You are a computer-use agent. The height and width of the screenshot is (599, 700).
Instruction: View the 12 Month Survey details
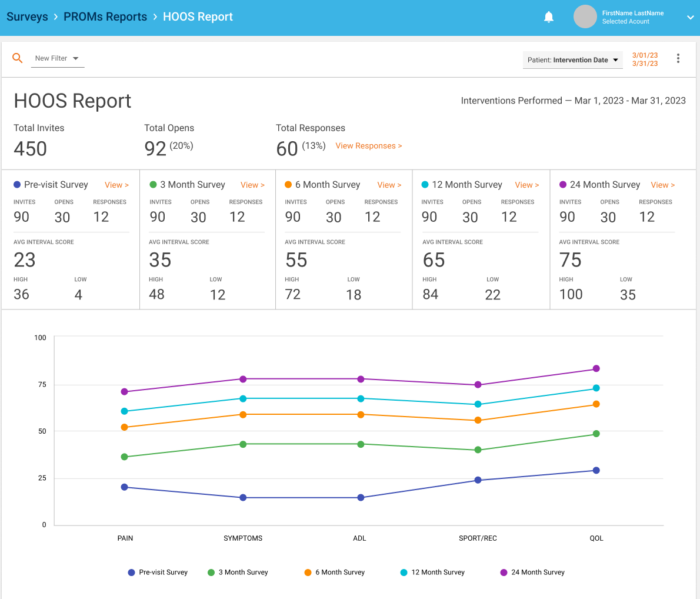[526, 185]
